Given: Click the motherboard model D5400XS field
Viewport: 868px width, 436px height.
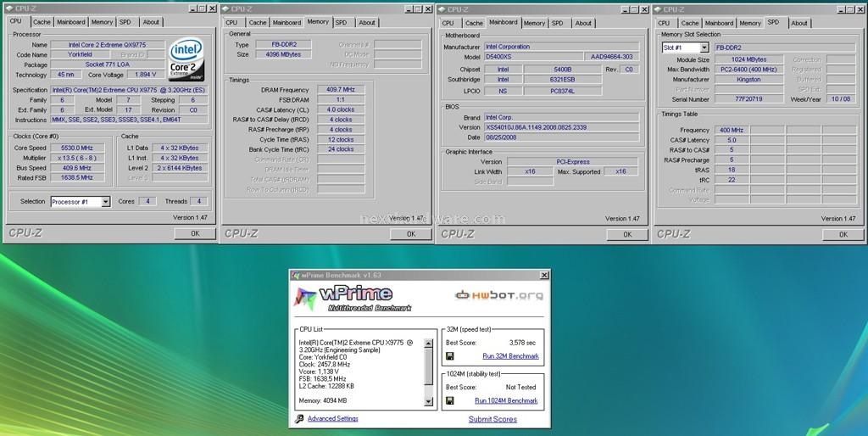Looking at the screenshot, I should click(x=534, y=57).
